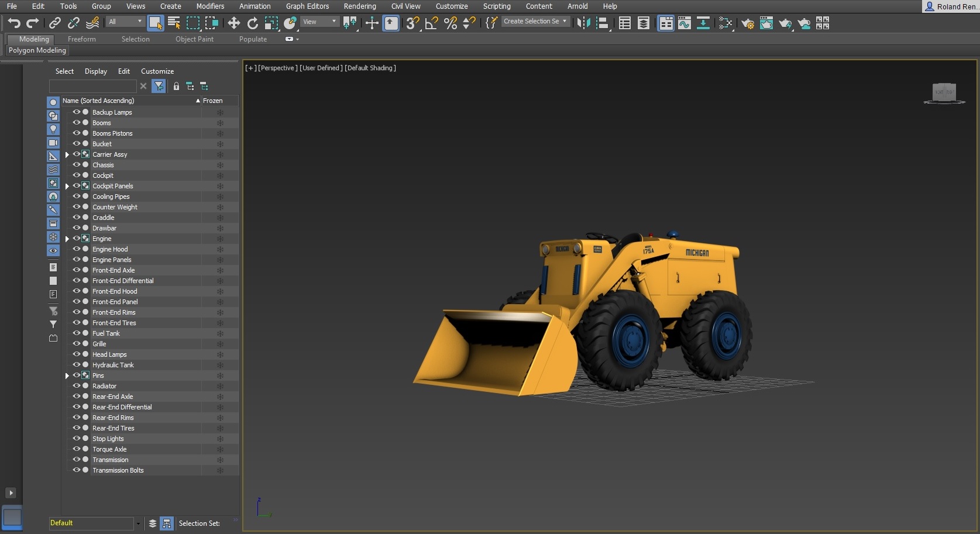Select the Select and Move tool
The image size is (980, 534).
click(x=233, y=23)
